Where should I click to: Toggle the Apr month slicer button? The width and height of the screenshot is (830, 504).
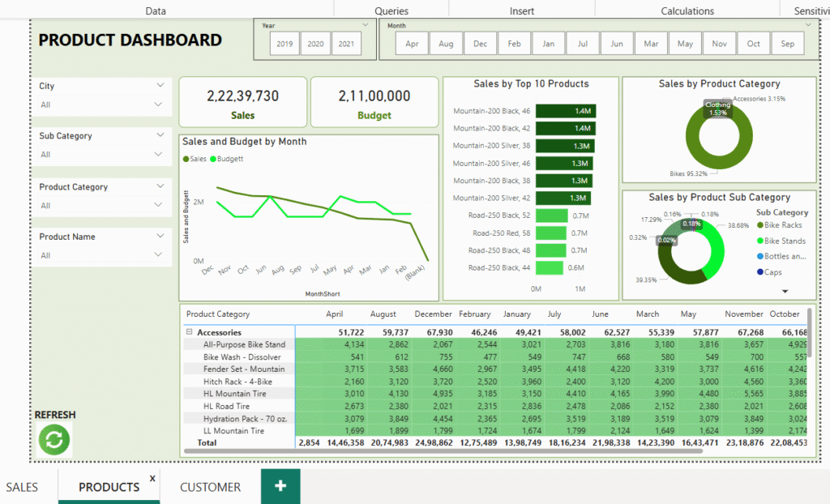point(412,44)
